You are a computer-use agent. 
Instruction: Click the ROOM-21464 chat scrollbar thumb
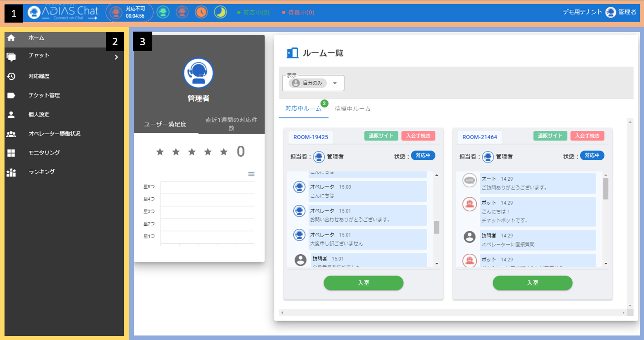tap(606, 188)
